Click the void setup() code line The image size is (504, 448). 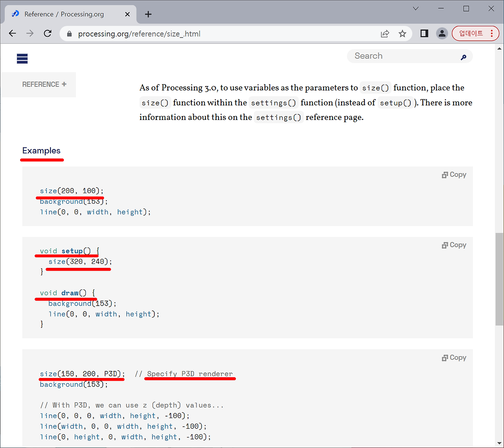[70, 251]
